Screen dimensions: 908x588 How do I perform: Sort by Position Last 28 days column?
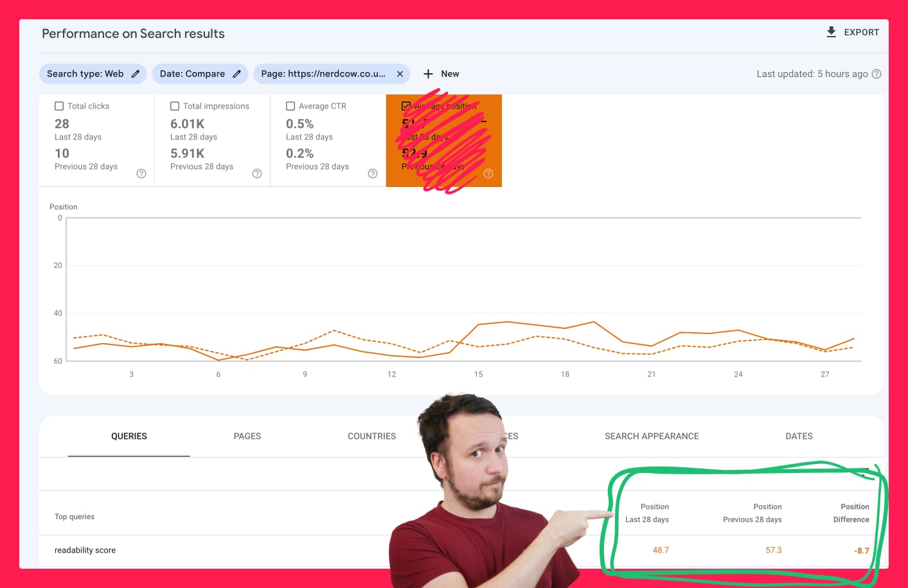point(647,513)
